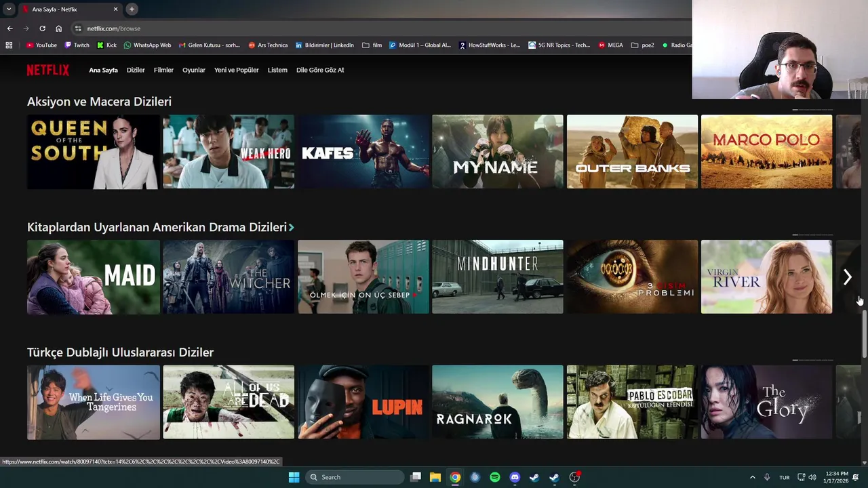
Task: Open Gelen Kutusu Gmail bookmark
Action: (210, 45)
